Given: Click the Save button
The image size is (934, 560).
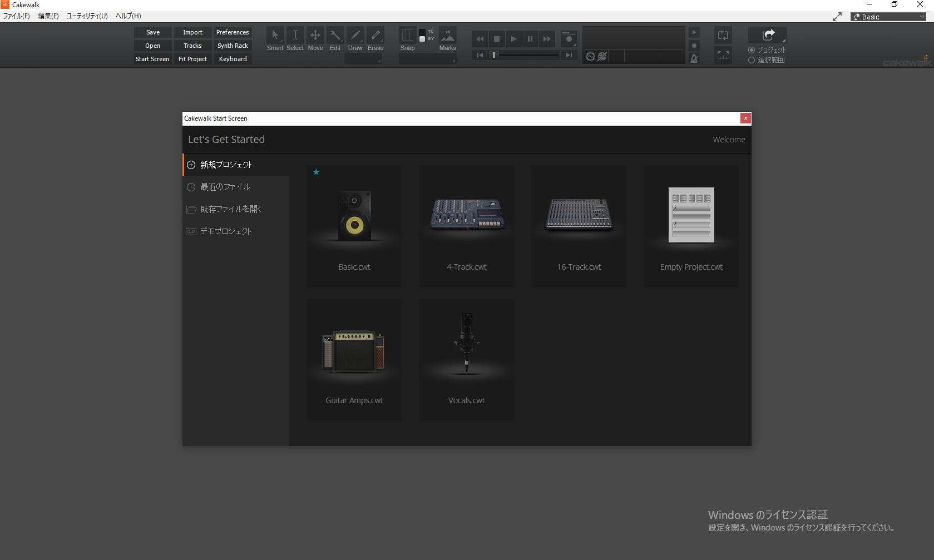Looking at the screenshot, I should coord(153,32).
